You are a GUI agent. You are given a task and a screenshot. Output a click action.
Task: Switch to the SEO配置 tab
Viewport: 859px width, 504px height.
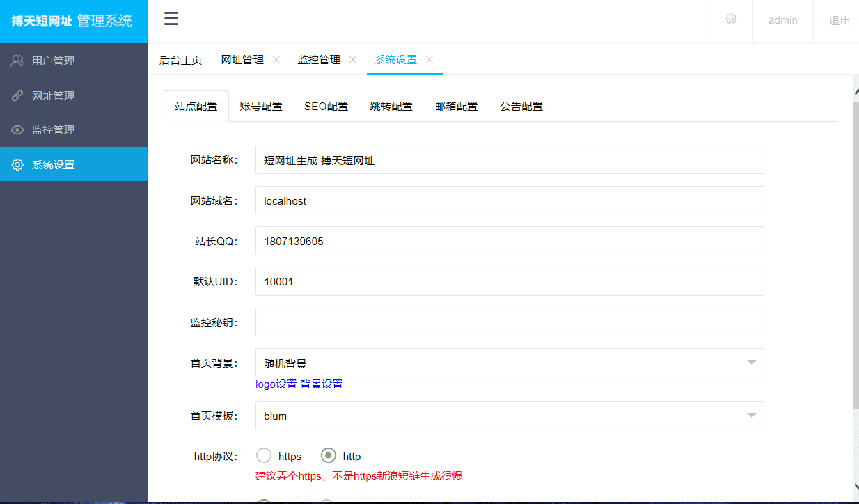(x=326, y=106)
